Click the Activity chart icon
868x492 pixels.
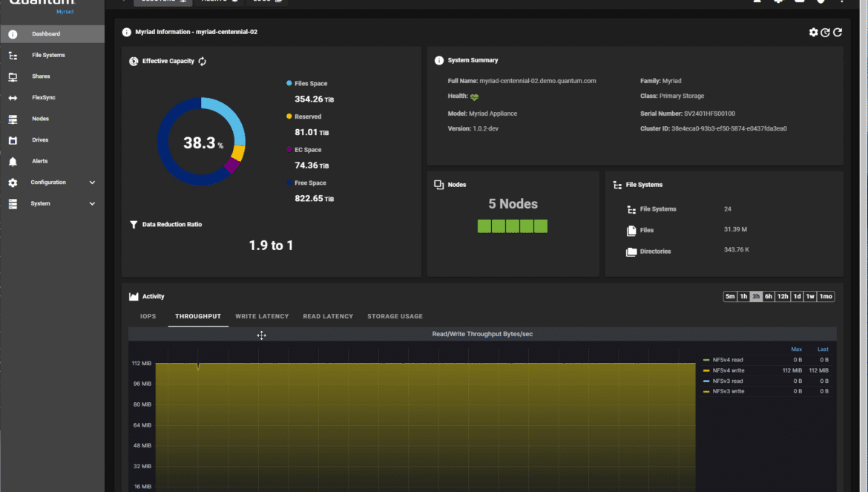point(134,297)
